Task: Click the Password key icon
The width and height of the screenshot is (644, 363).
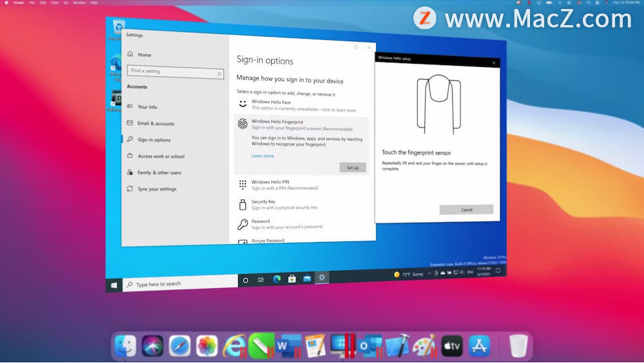Action: tap(243, 224)
